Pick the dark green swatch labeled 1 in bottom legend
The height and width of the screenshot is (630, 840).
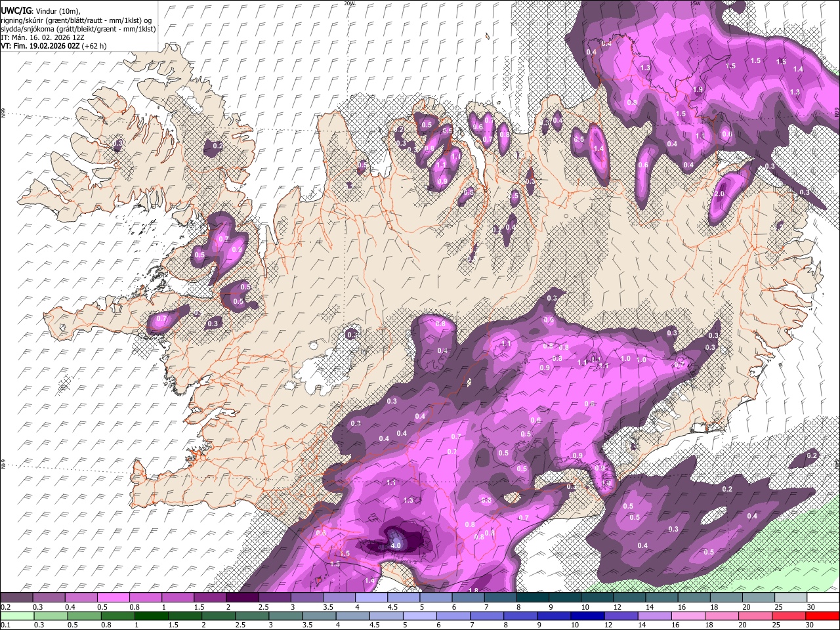(x=151, y=616)
